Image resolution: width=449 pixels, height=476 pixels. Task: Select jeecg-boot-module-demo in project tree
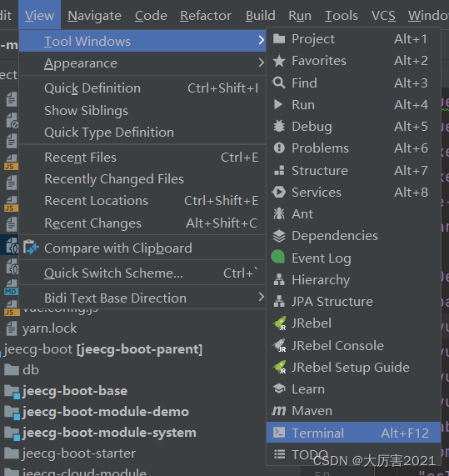coord(106,412)
